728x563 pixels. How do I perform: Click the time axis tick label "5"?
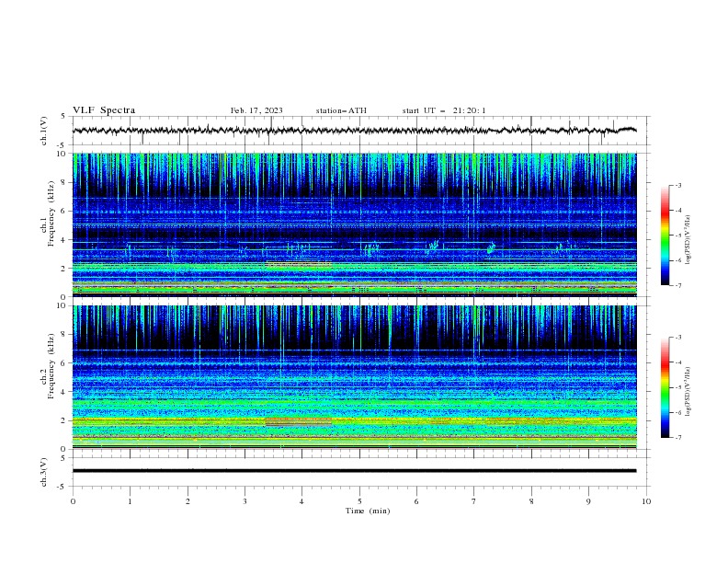click(359, 501)
